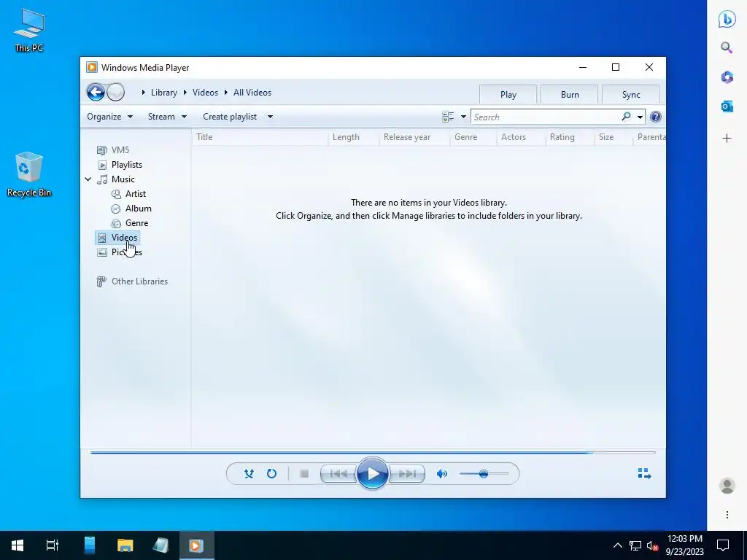
Task: Open the Bing chat sidebar icon
Action: tap(727, 19)
